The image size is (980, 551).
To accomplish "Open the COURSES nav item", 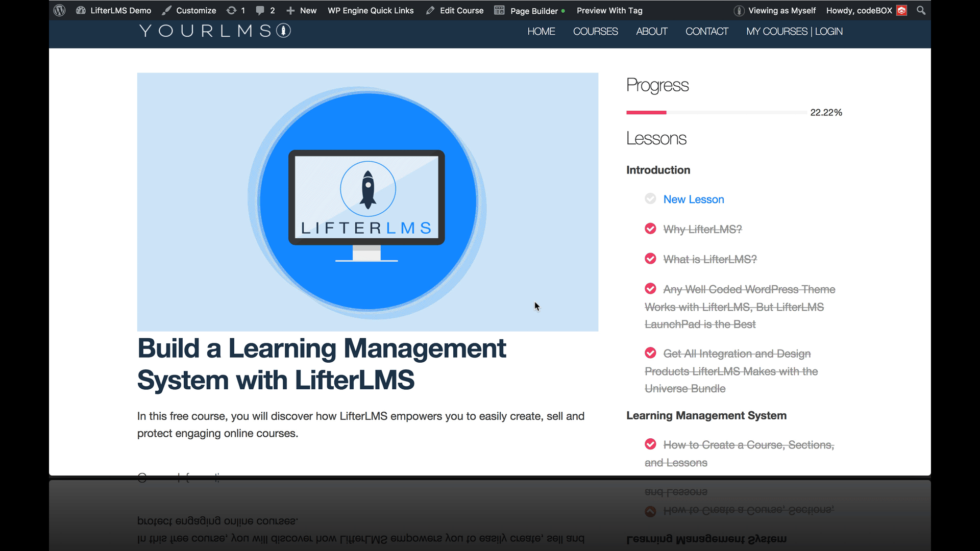I will point(595,31).
